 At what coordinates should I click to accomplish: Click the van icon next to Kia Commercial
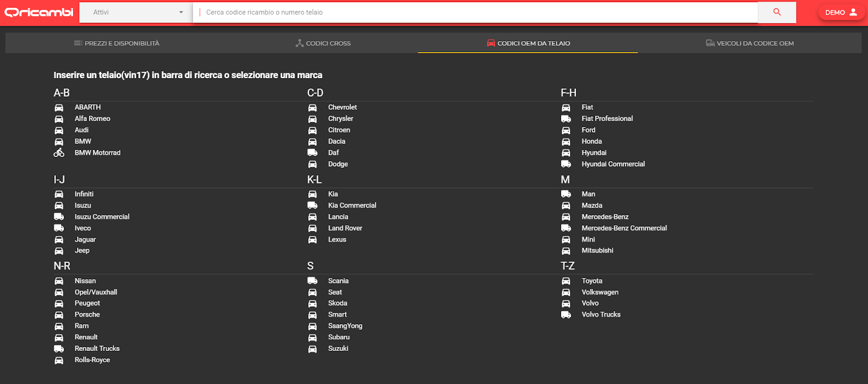click(x=312, y=205)
